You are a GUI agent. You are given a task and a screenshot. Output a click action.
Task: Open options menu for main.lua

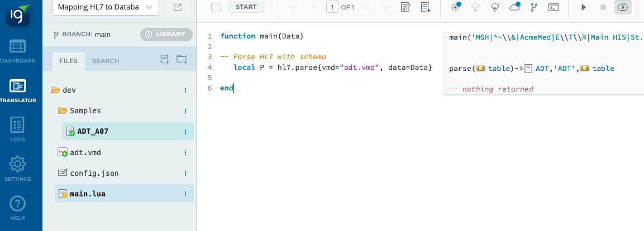(x=185, y=194)
